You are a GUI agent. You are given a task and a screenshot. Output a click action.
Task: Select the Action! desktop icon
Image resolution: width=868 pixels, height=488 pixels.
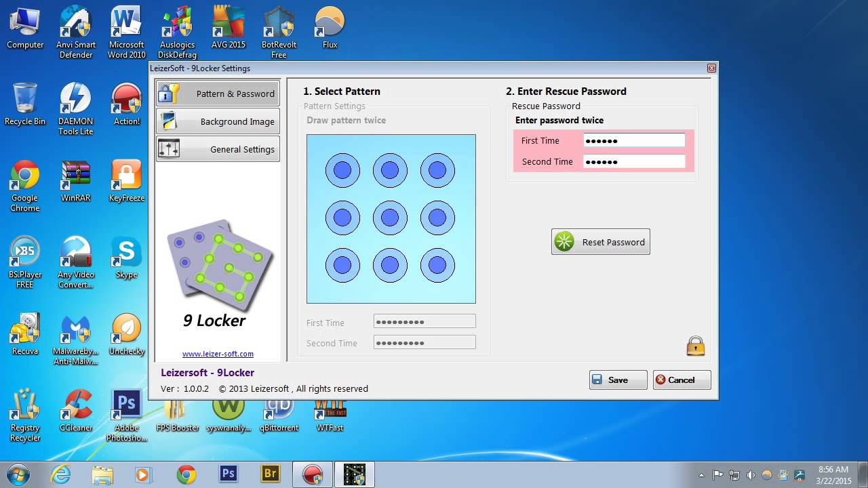(127, 105)
